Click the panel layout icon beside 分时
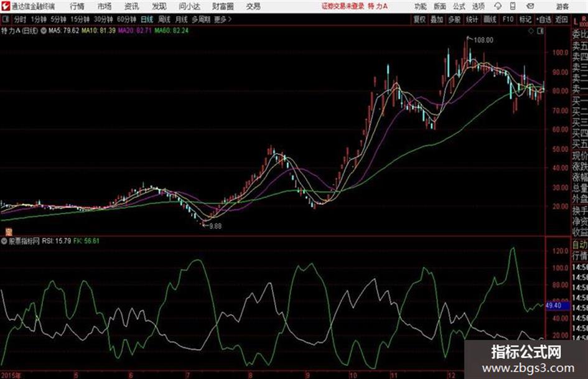 pos(6,19)
